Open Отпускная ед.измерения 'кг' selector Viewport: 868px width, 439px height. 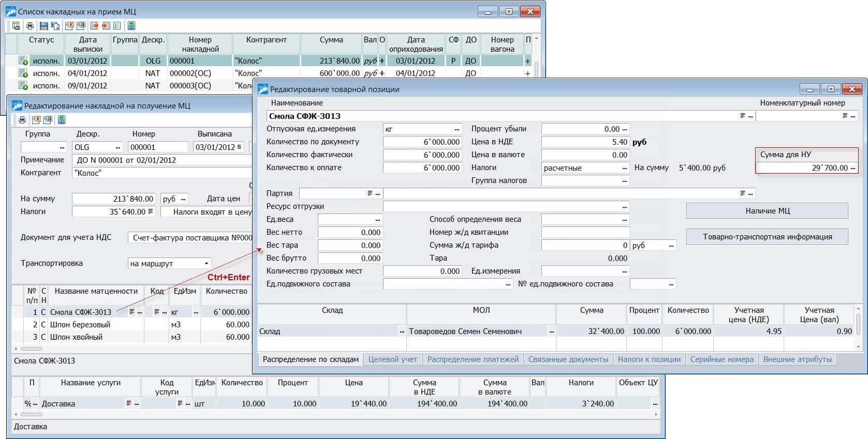(x=457, y=129)
